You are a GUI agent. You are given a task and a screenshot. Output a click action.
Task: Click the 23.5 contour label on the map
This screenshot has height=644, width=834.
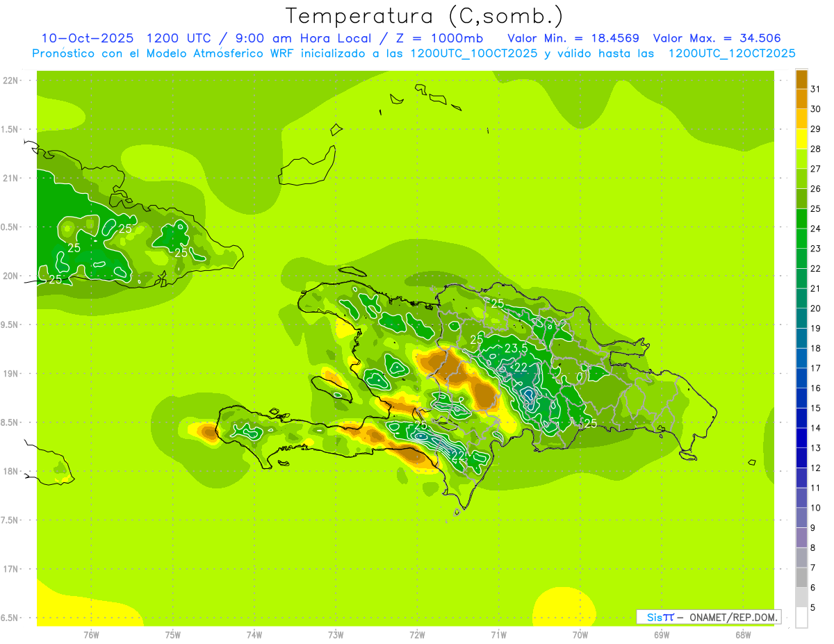(515, 349)
